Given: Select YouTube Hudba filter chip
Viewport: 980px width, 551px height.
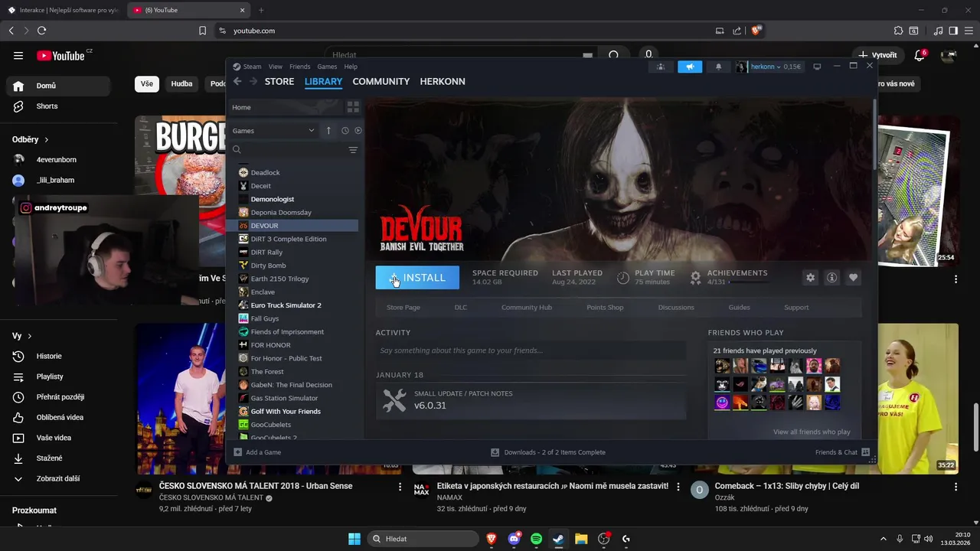Looking at the screenshot, I should (x=182, y=84).
